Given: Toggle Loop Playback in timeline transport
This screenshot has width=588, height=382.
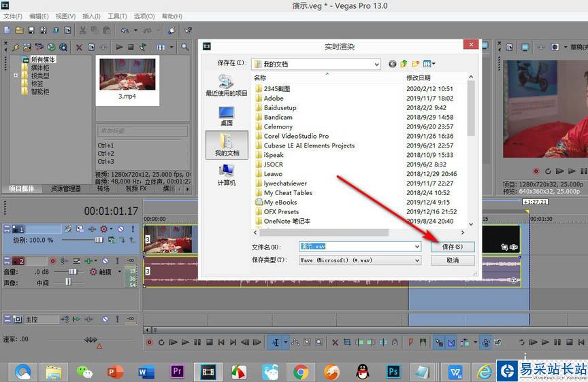Looking at the screenshot, I should click(x=161, y=343).
